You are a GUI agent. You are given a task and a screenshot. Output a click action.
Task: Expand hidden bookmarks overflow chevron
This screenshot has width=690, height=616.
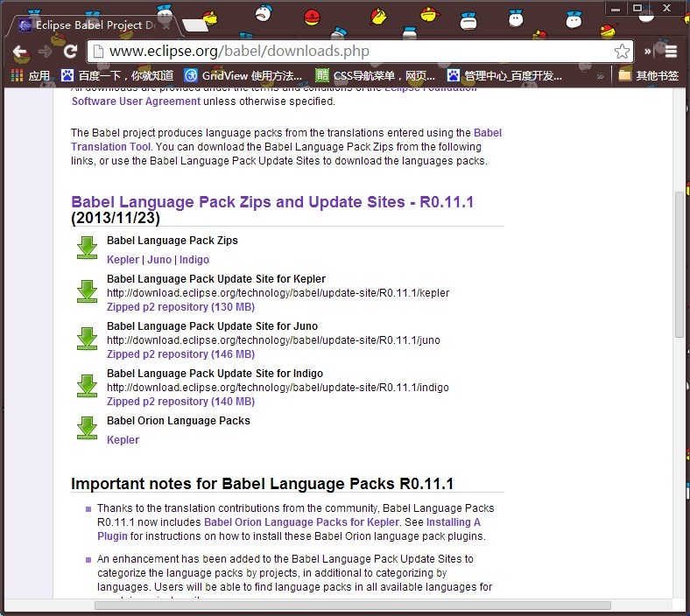(x=600, y=76)
